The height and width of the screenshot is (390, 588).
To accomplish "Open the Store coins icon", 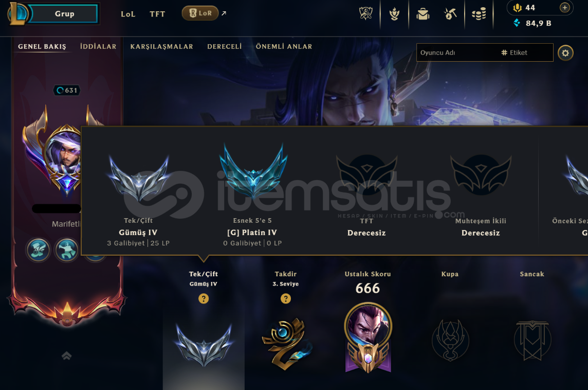I will coord(479,14).
